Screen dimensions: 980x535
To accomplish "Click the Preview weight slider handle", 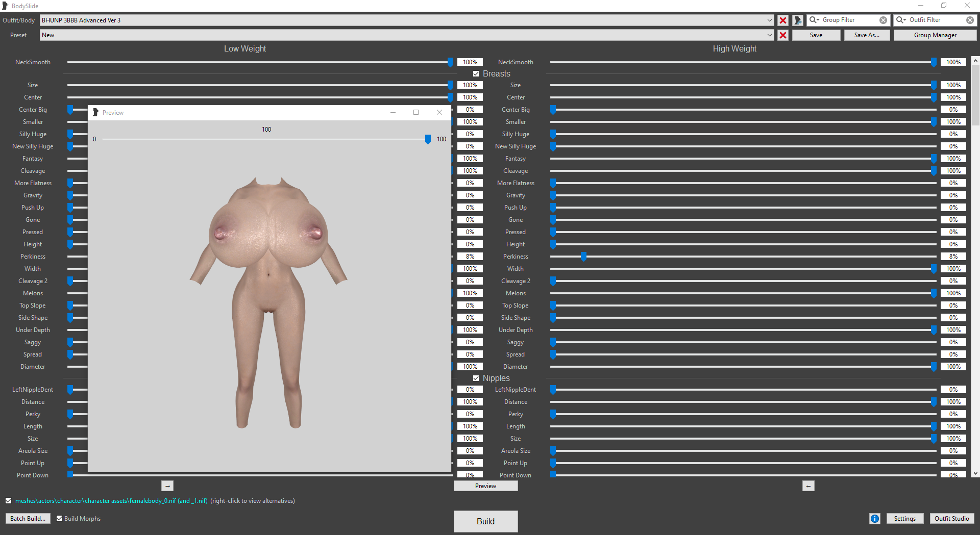I will tap(428, 139).
